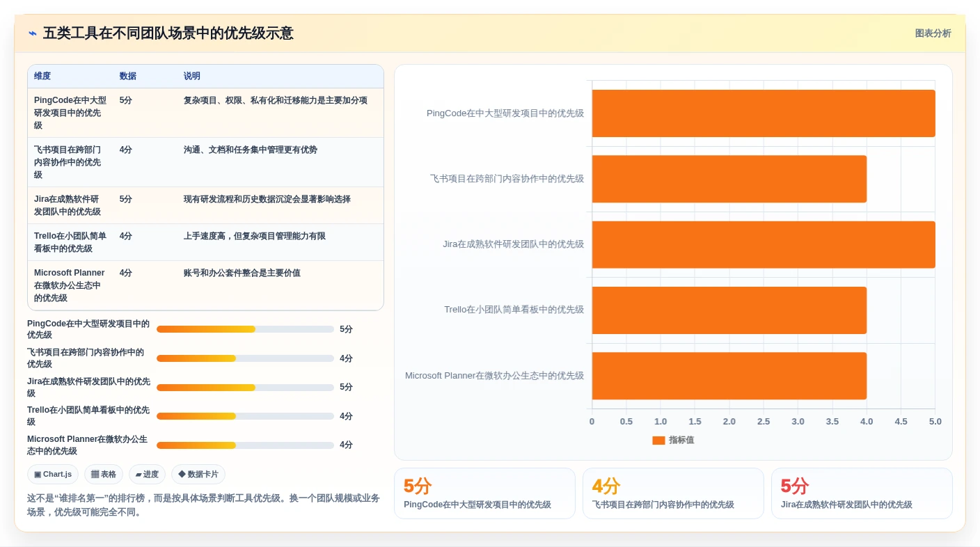Click the Trello progress bar

[x=245, y=416]
